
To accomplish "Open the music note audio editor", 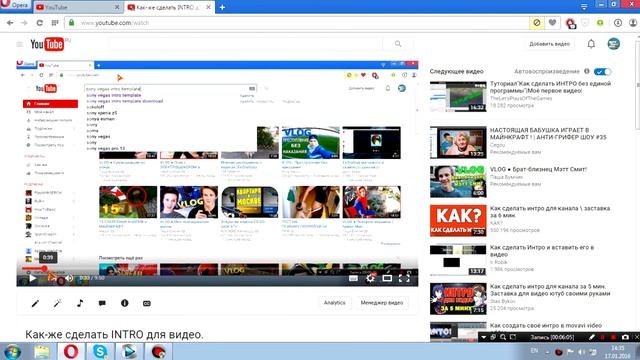I will point(80,303).
